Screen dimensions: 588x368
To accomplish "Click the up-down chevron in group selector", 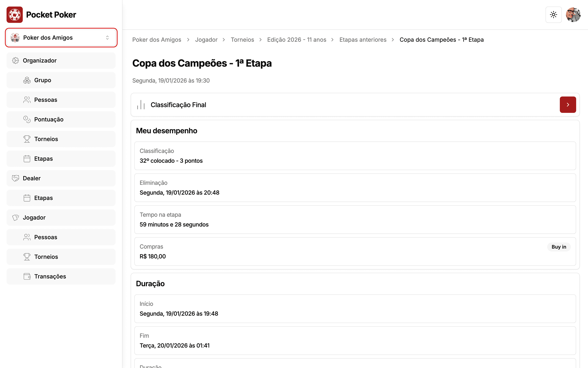I will [107, 38].
